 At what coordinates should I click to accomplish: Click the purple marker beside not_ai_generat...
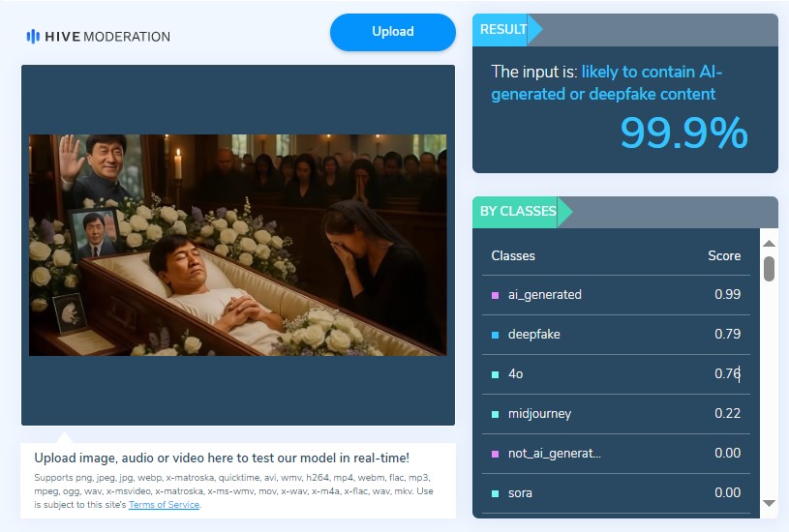point(496,454)
